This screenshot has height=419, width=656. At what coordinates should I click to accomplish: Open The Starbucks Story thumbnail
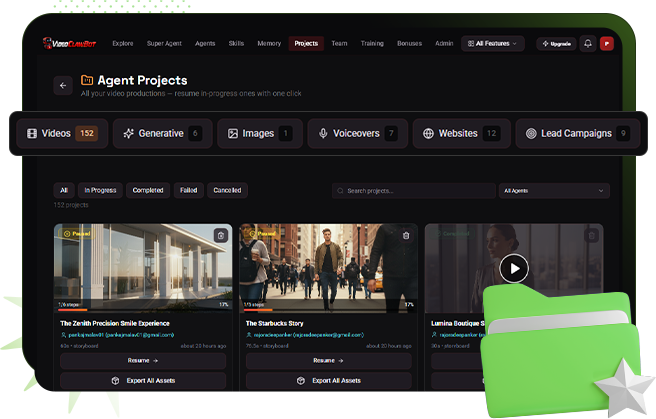click(328, 268)
